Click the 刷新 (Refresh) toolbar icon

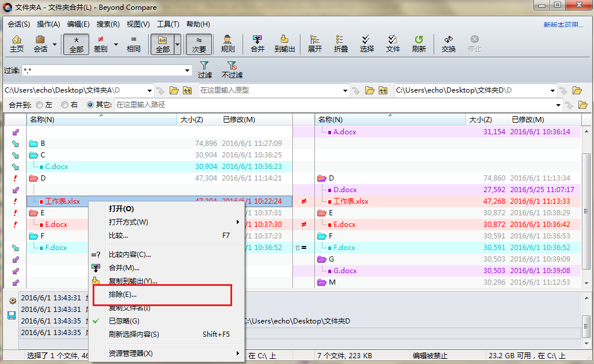point(419,43)
